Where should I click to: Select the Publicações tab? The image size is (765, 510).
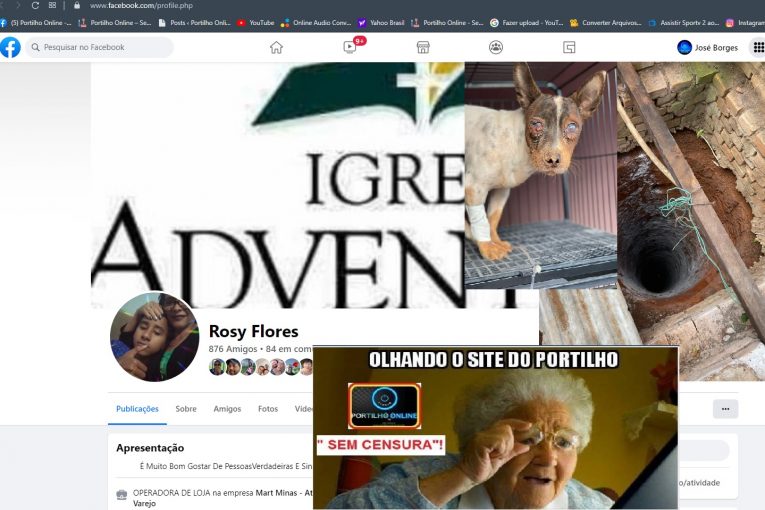tap(137, 409)
